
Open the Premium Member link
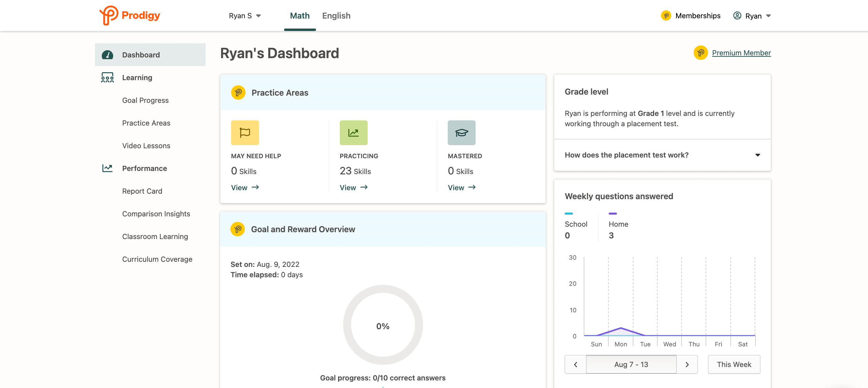tap(741, 53)
